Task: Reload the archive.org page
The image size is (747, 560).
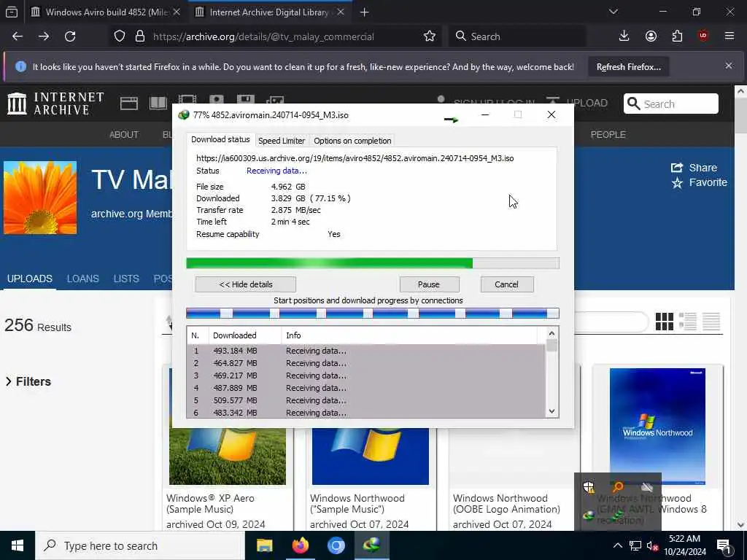Action: 70,36
